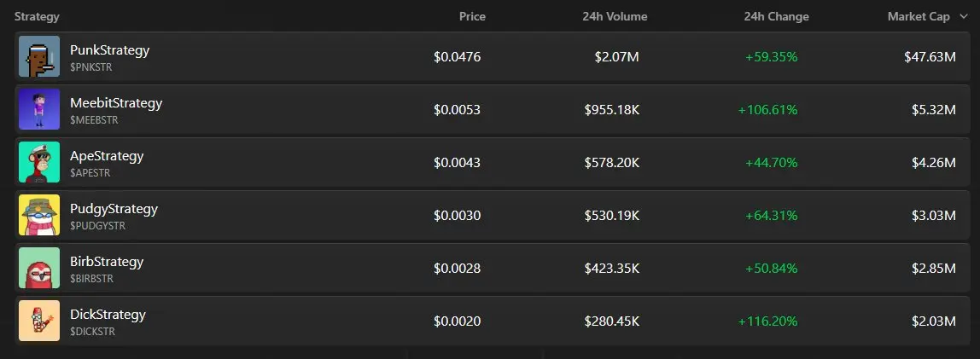Sort table by 24h Volume header

615,17
